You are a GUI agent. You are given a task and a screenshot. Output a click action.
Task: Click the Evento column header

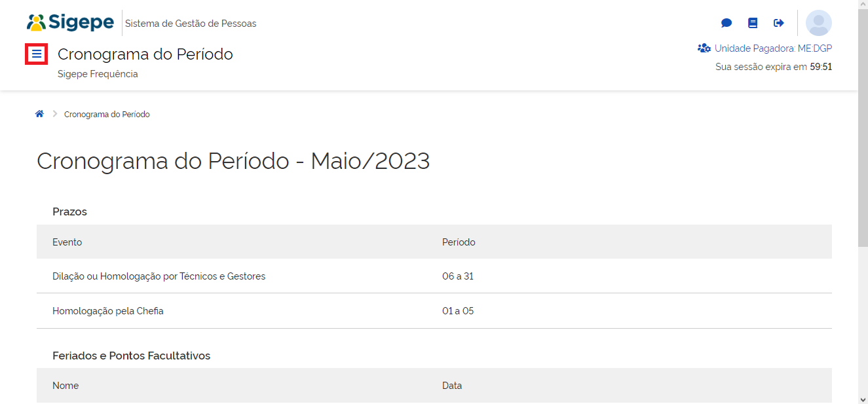click(67, 242)
